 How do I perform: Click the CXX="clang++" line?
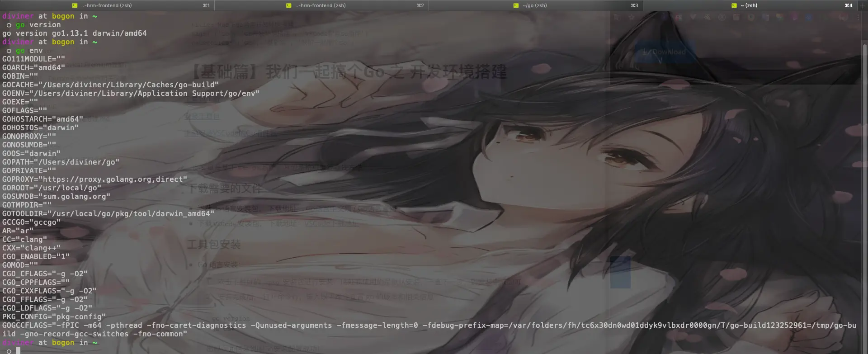pyautogui.click(x=31, y=248)
